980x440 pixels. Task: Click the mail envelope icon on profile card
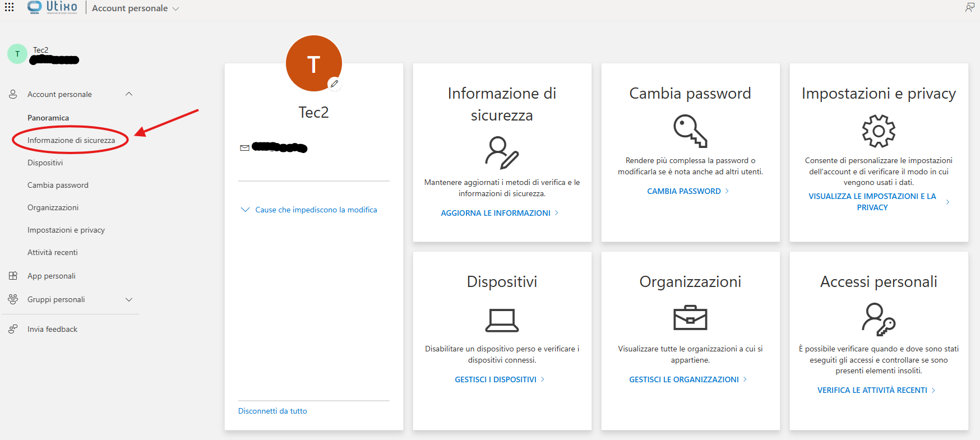pos(244,148)
